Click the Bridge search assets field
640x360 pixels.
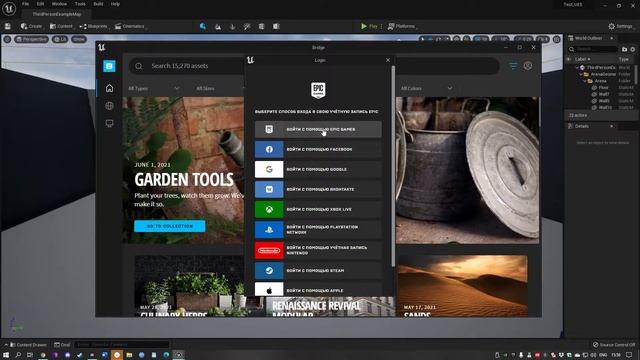click(314, 66)
